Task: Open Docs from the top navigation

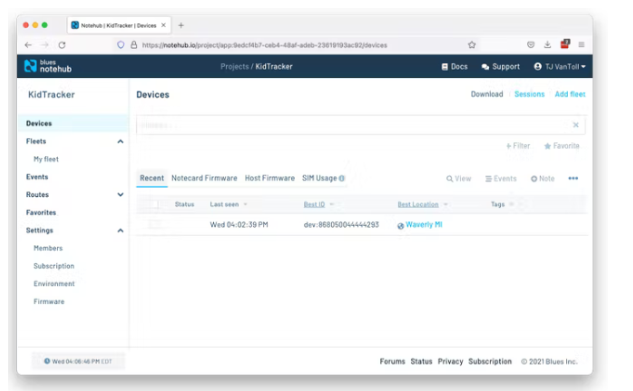Action: point(455,67)
